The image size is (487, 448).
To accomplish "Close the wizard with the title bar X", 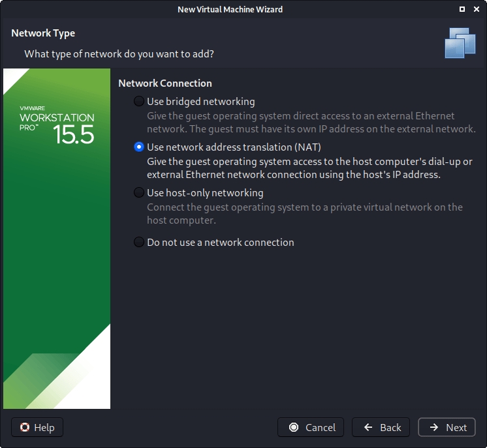I will [x=477, y=10].
